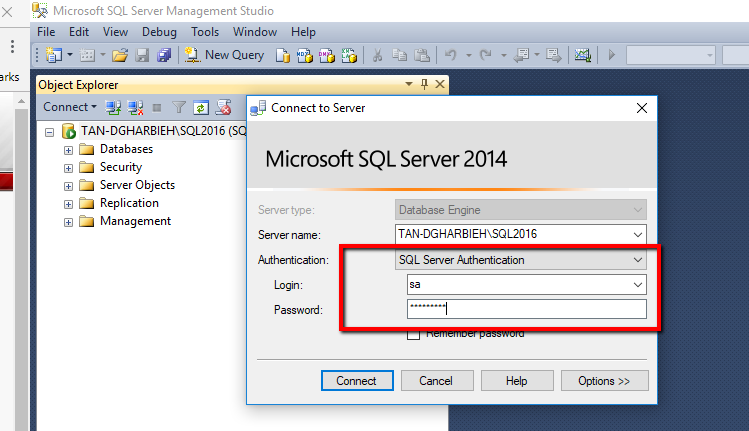Click the Analysis Services XMLA Query icon
The image size is (749, 431).
click(349, 55)
